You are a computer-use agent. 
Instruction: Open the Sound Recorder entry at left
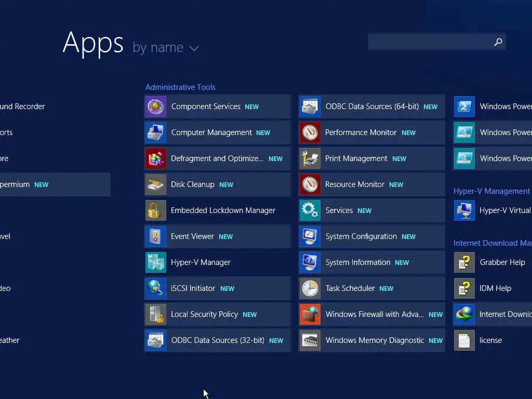22,107
